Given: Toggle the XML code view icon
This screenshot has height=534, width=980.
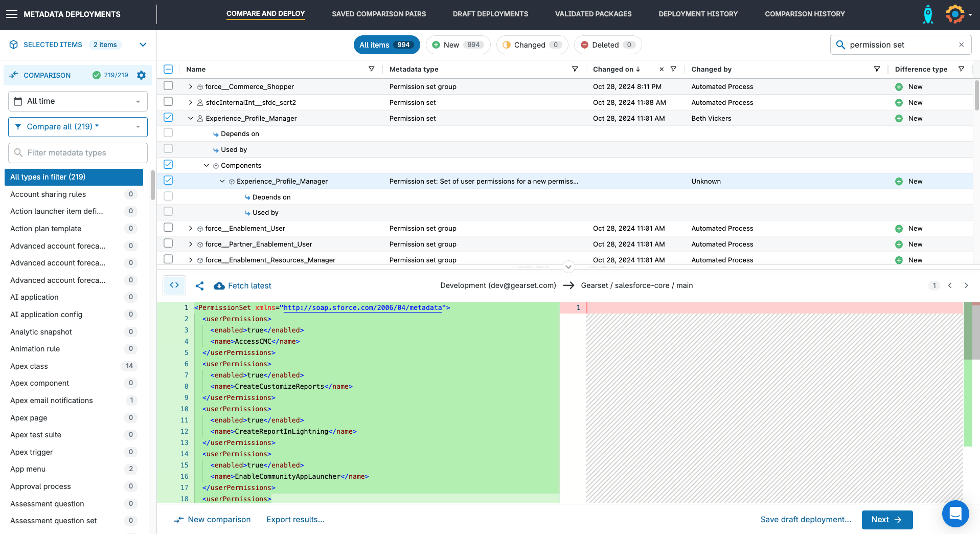Looking at the screenshot, I should (x=174, y=285).
